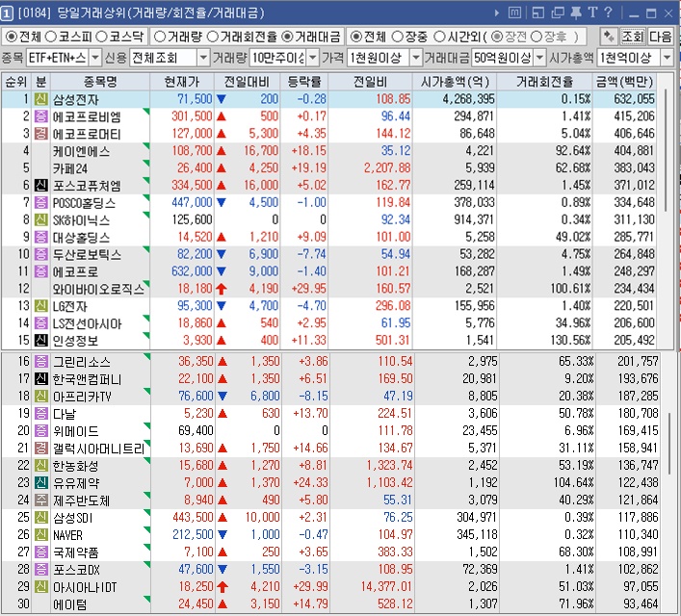Click the black 신 badge on the 포스코퓨처엠 row

tap(40, 186)
